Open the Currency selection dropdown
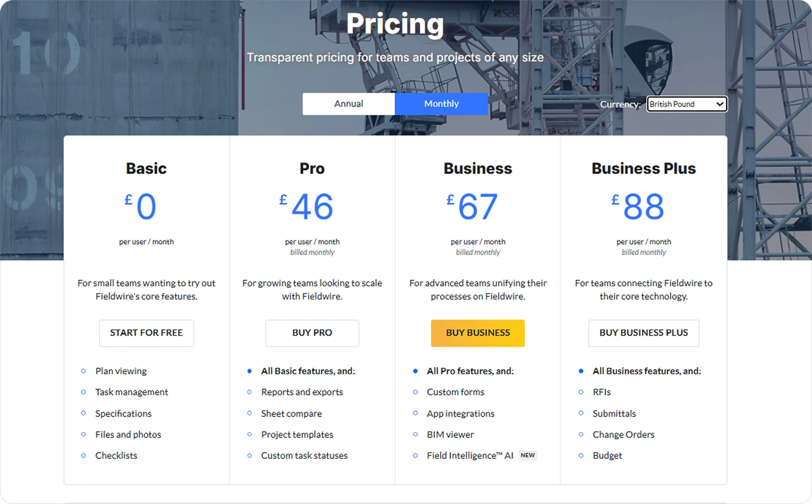The width and height of the screenshot is (812, 504). pos(687,104)
